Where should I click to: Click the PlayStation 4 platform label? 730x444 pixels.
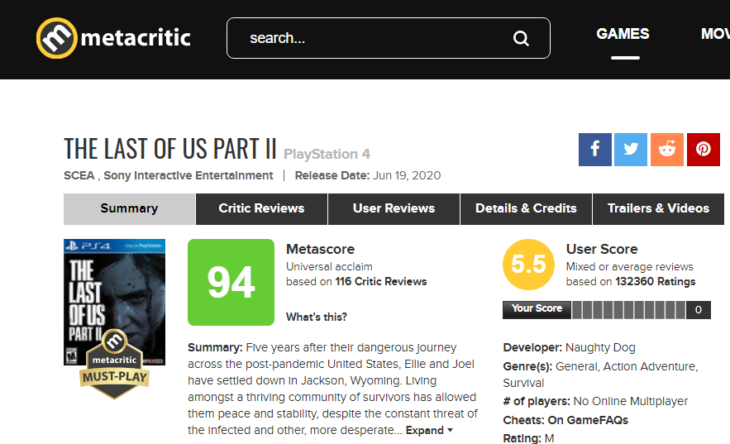point(327,154)
